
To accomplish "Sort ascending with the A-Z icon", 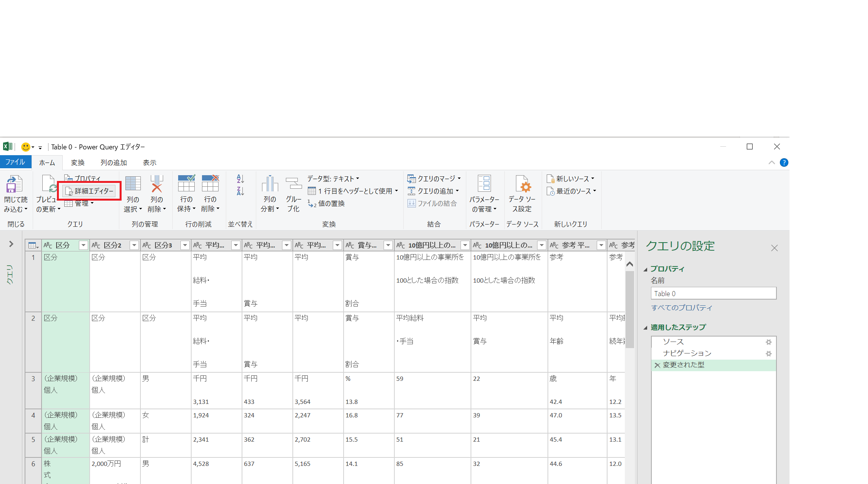I will [x=240, y=179].
